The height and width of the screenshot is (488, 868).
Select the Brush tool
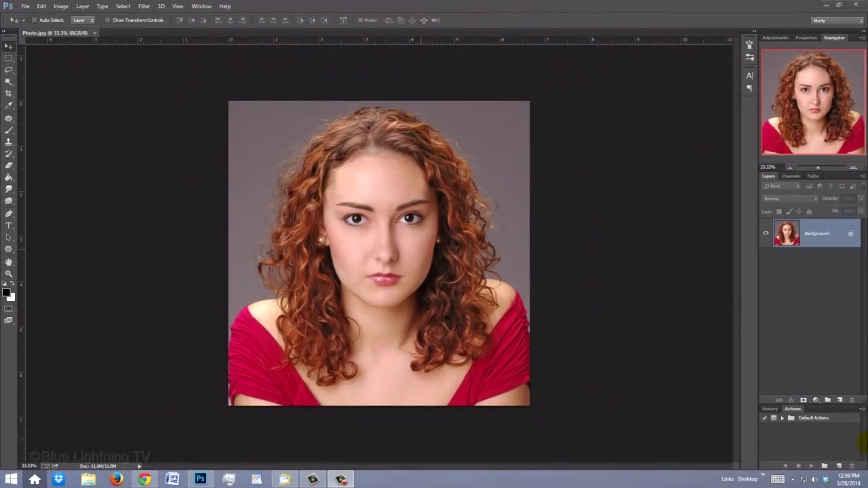(x=9, y=129)
